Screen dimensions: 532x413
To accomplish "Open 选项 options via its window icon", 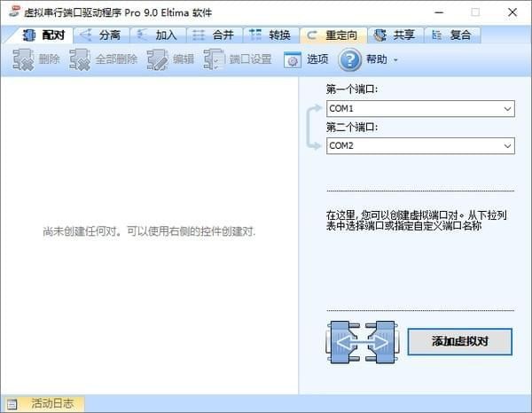I will (292, 60).
